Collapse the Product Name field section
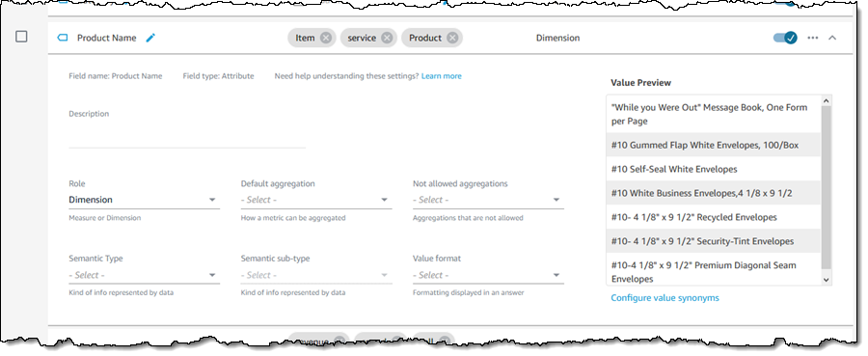The image size is (868, 356). (x=832, y=38)
